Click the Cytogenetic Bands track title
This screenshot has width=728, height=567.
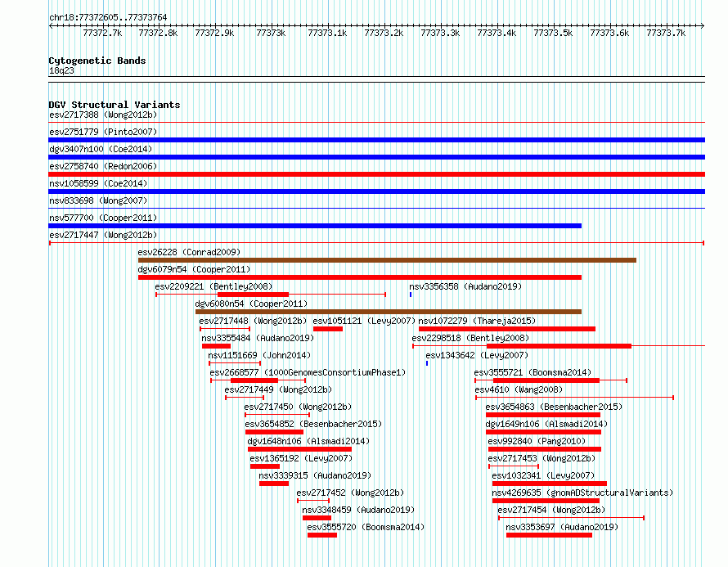97,61
